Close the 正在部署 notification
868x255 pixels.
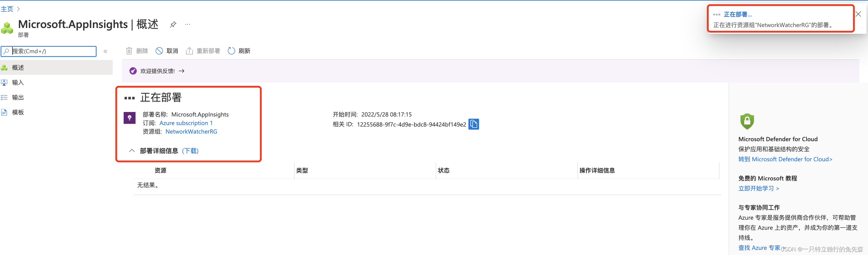858,14
